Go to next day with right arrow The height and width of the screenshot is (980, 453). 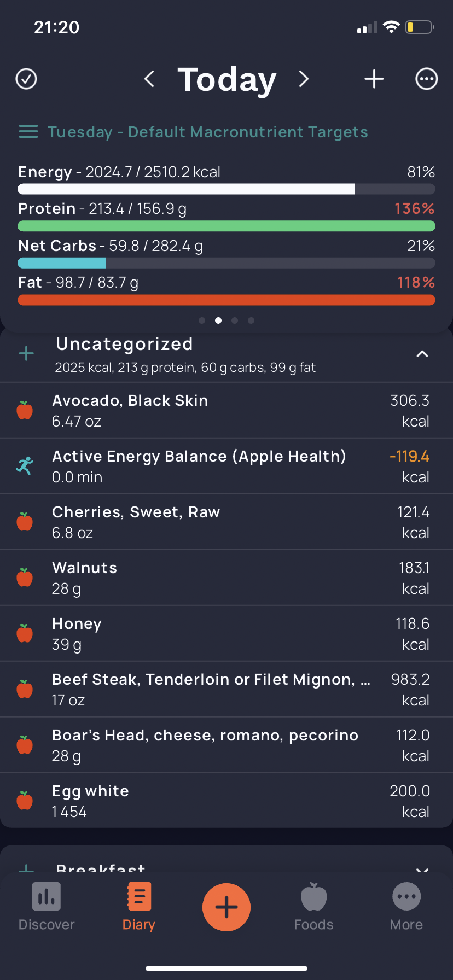coord(304,79)
